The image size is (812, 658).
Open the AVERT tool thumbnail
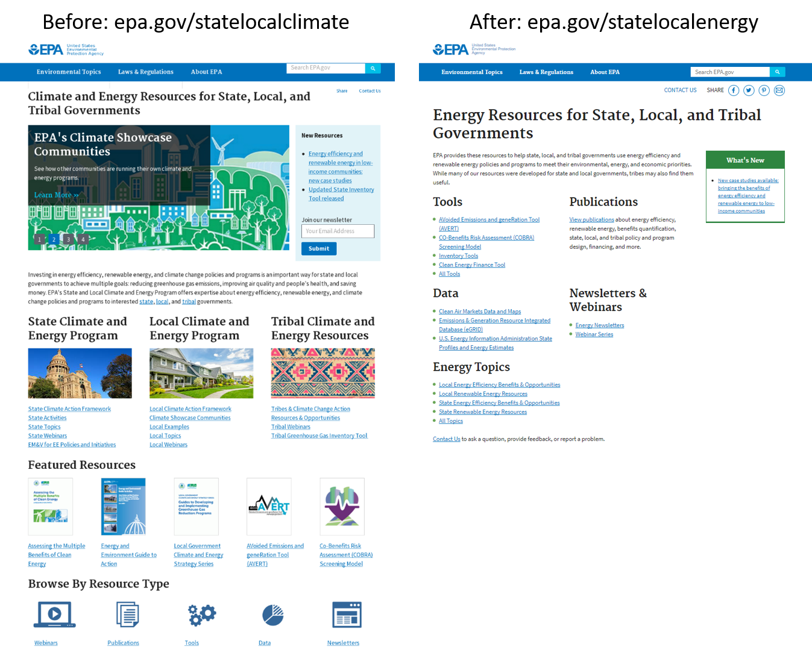[269, 506]
